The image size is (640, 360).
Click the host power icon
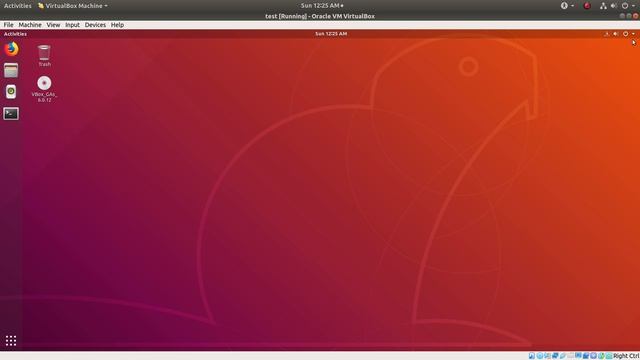(625, 6)
